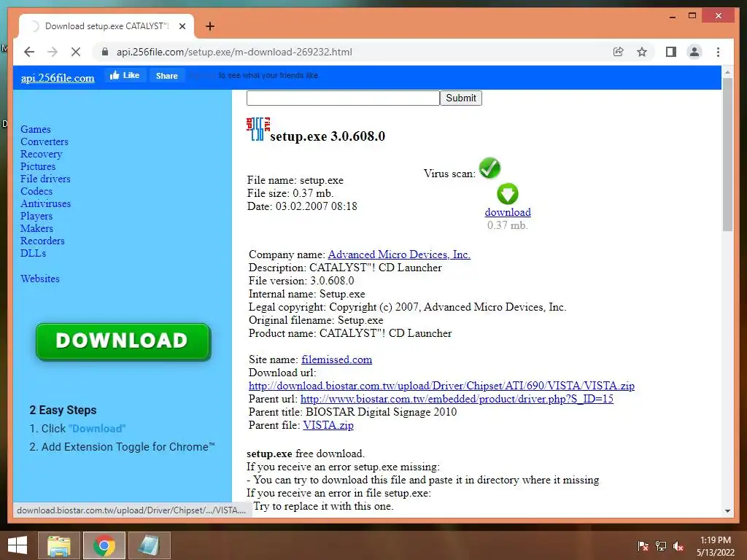The width and height of the screenshot is (747, 560).
Task: Stop loading the page
Action: tap(75, 52)
